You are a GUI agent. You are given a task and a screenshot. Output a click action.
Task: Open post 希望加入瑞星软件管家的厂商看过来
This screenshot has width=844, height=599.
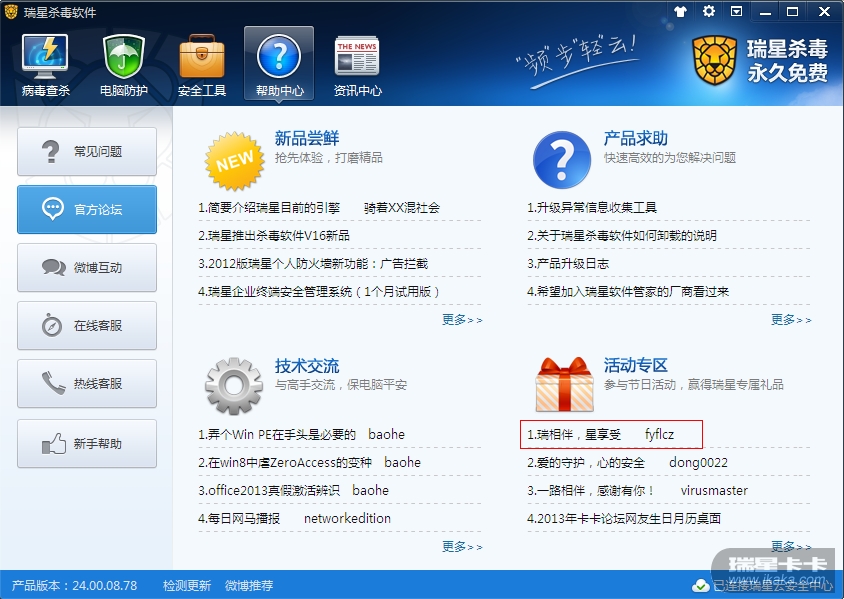click(x=628, y=292)
